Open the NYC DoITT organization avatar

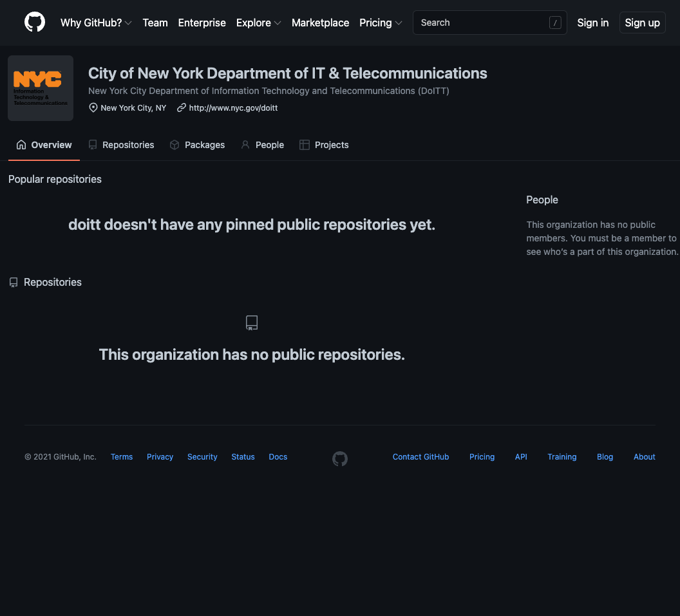point(41,88)
